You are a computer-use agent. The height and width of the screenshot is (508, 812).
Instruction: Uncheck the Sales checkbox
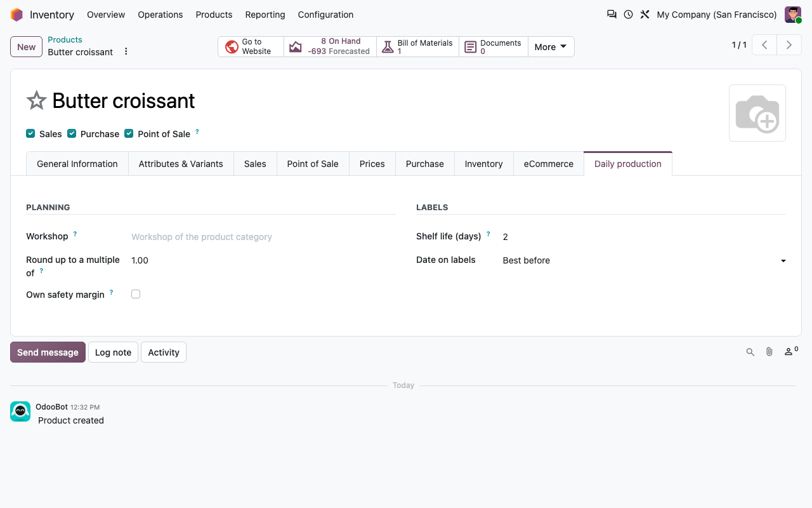click(30, 133)
